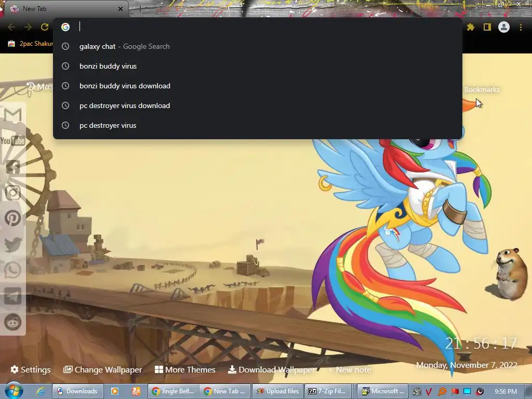Switch to the New Tab taskbar window
This screenshot has width=532, height=399.
pyautogui.click(x=225, y=391)
